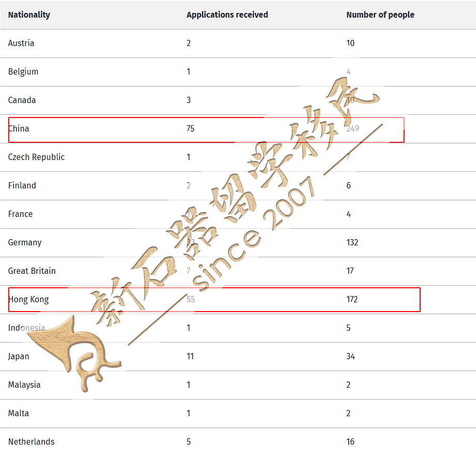This screenshot has width=476, height=456.
Task: Click Hong Kong's applications received value 55
Action: [x=190, y=299]
